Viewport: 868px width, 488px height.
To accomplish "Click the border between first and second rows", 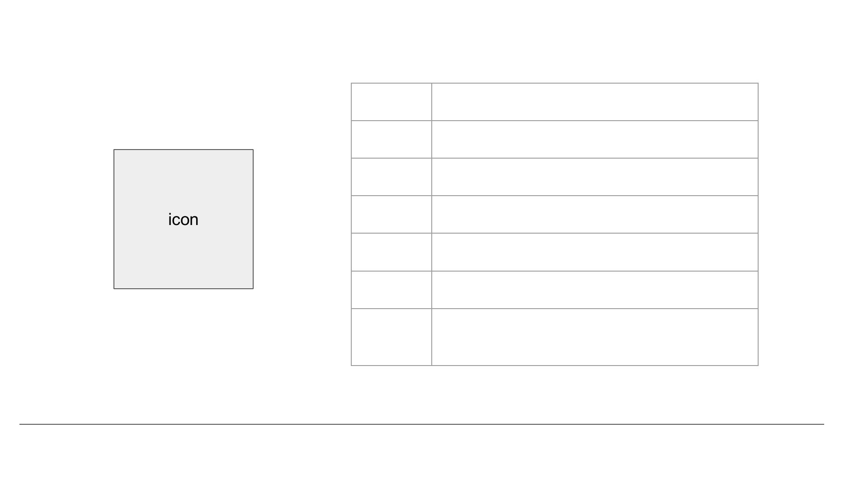I will coord(555,121).
